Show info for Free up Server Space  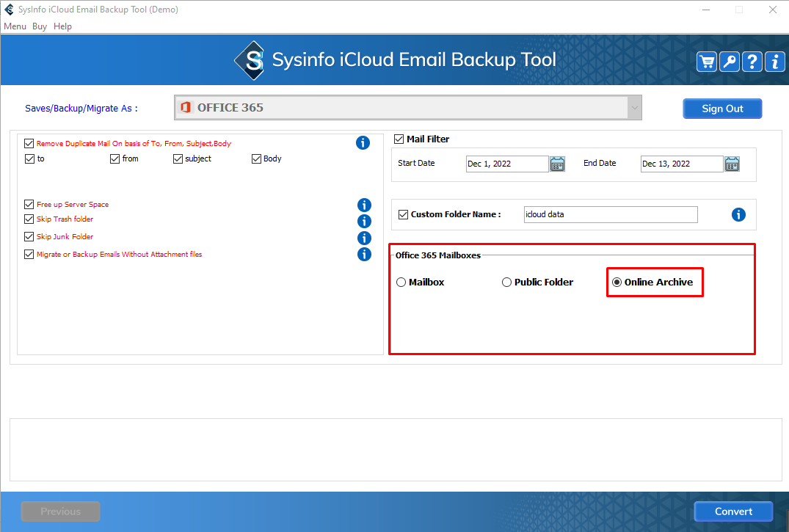tap(364, 205)
